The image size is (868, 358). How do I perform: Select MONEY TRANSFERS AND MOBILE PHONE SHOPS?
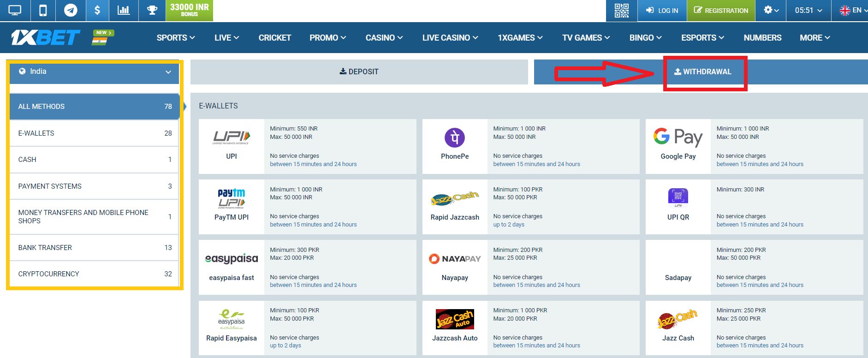(94, 217)
